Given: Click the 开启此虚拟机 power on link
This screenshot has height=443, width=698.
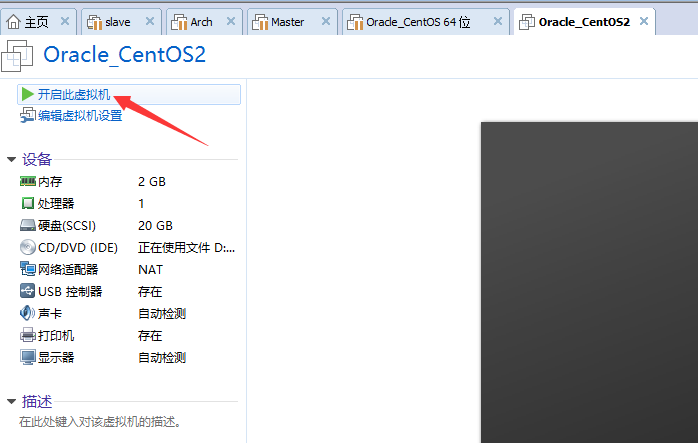Looking at the screenshot, I should [74, 94].
